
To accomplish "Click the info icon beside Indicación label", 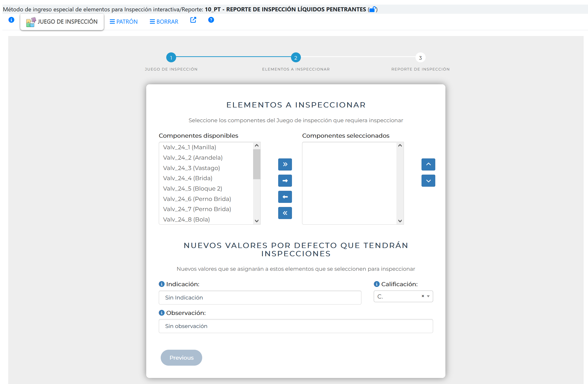I will click(x=162, y=284).
